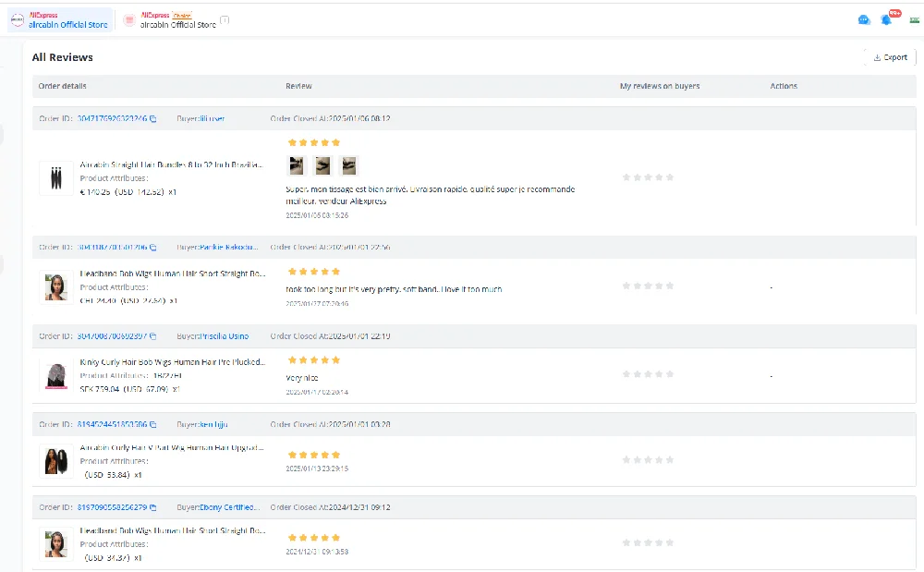
Task: Open the Kinky Curly Hair Bob Wigs product
Action: click(x=173, y=362)
